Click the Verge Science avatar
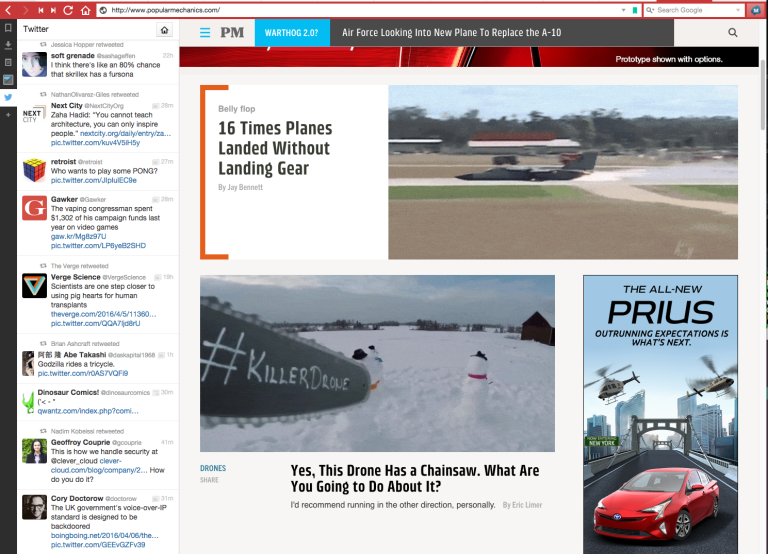768x554 pixels. click(34, 286)
